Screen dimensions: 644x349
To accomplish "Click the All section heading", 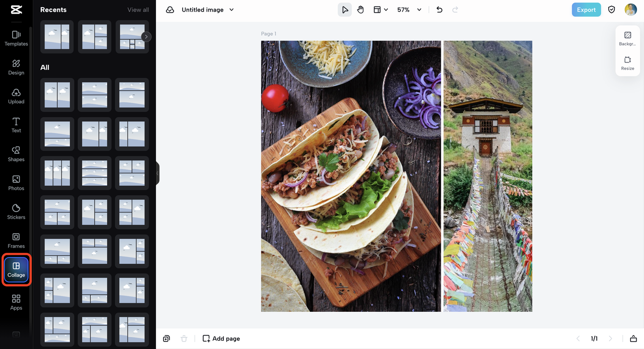I will (45, 67).
